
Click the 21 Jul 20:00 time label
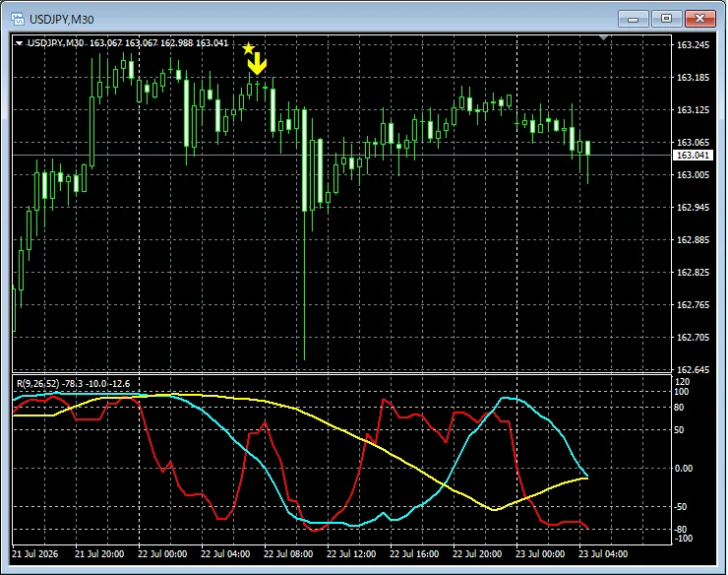point(99,554)
